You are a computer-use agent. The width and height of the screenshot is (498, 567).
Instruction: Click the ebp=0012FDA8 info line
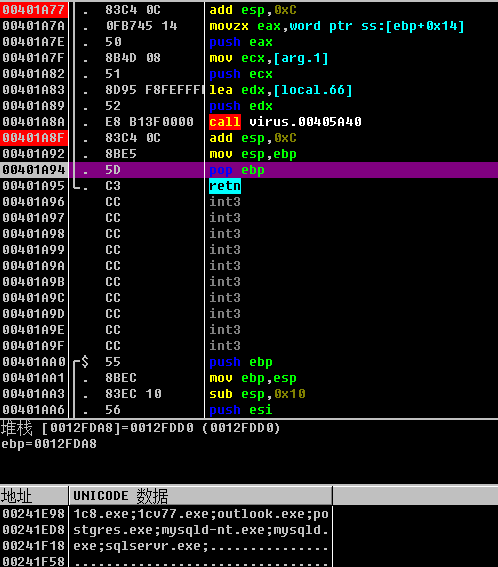[x=49, y=444]
